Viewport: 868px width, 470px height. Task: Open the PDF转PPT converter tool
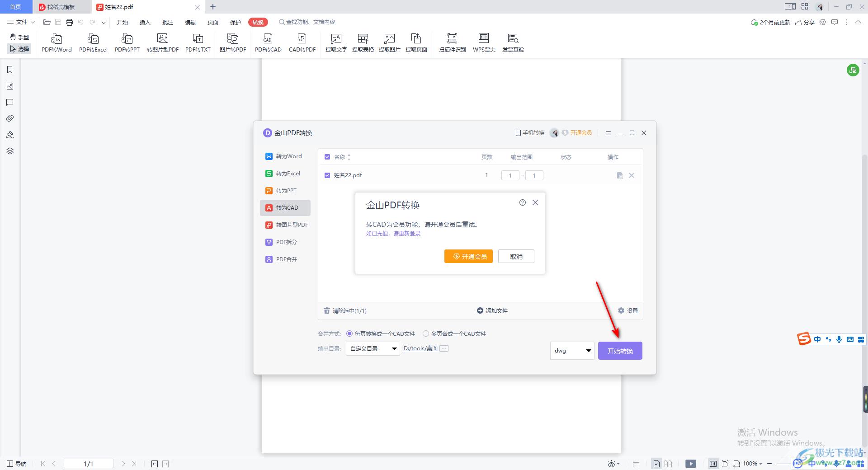[127, 43]
